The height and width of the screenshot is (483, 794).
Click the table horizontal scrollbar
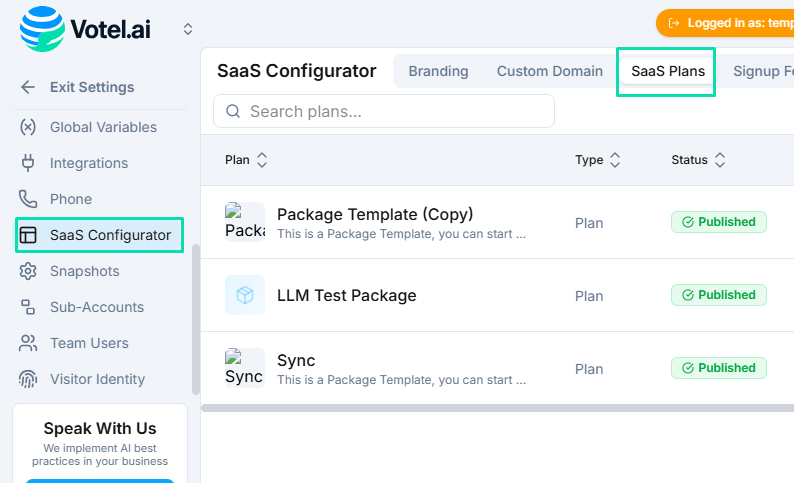click(497, 408)
